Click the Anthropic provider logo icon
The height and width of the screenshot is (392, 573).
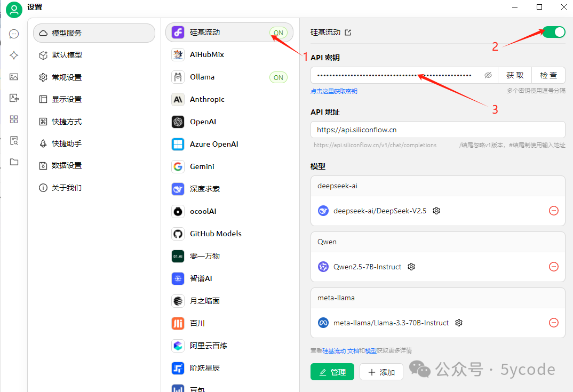click(178, 99)
